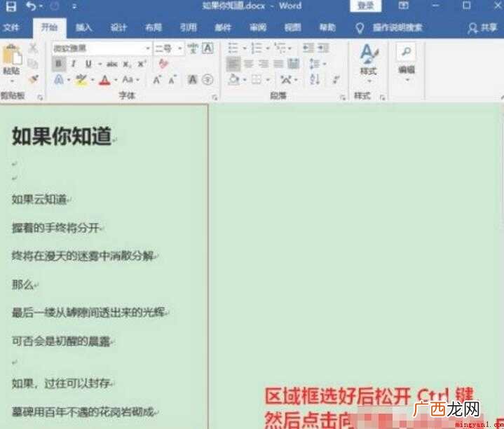Image resolution: width=504 pixels, height=429 pixels.
Task: Click the 共享 share button
Action: coord(483,27)
